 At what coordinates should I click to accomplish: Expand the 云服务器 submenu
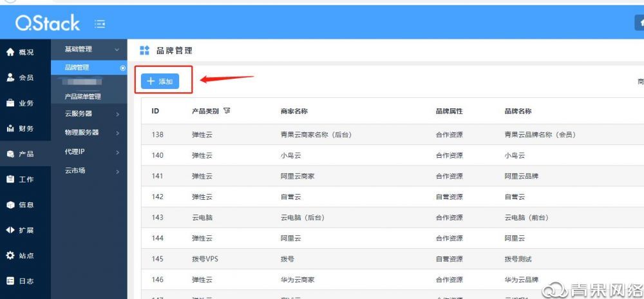pyautogui.click(x=117, y=114)
